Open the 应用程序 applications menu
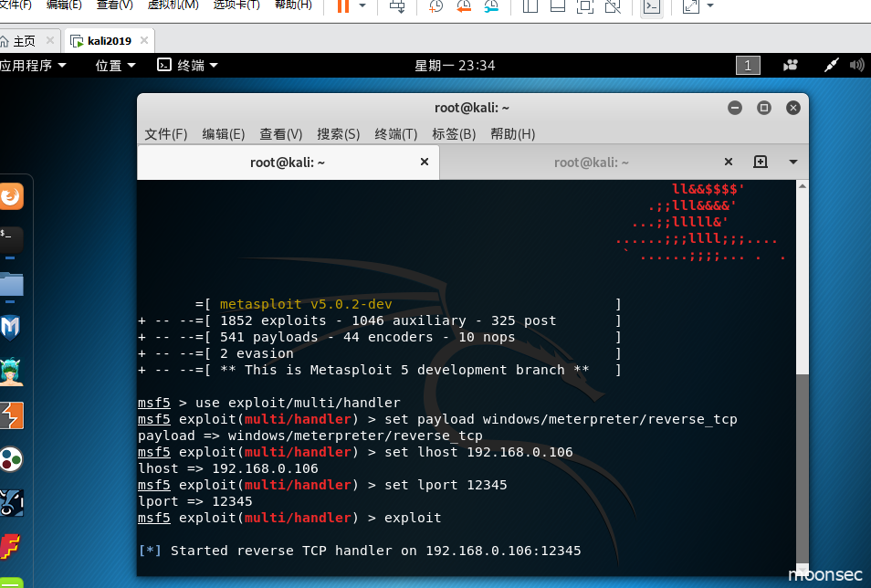This screenshot has width=871, height=588. coord(33,66)
